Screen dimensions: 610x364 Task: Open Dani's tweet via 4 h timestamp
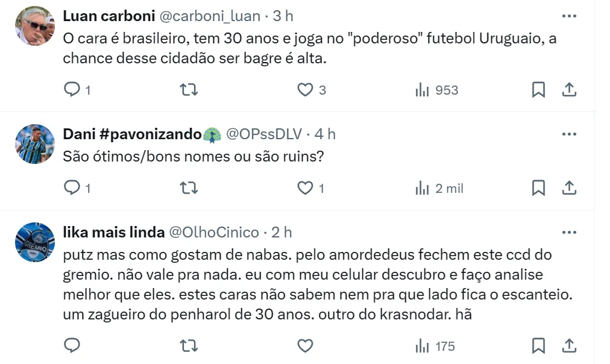click(325, 134)
